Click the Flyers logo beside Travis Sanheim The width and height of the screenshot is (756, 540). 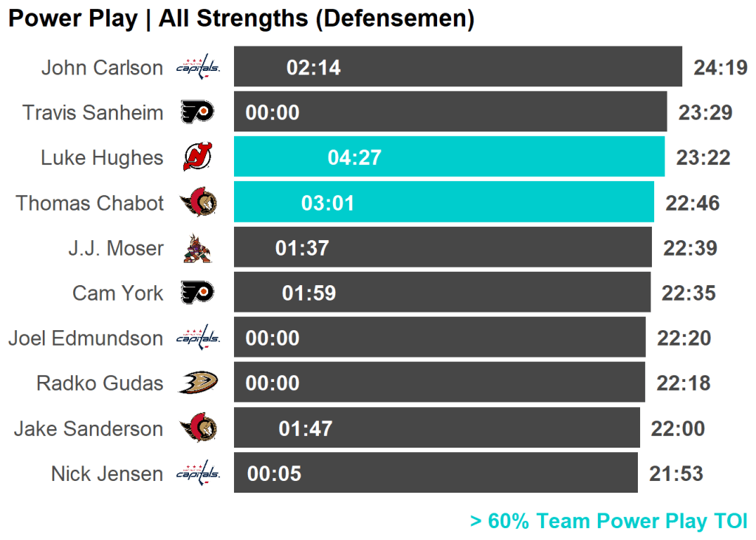pyautogui.click(x=198, y=112)
